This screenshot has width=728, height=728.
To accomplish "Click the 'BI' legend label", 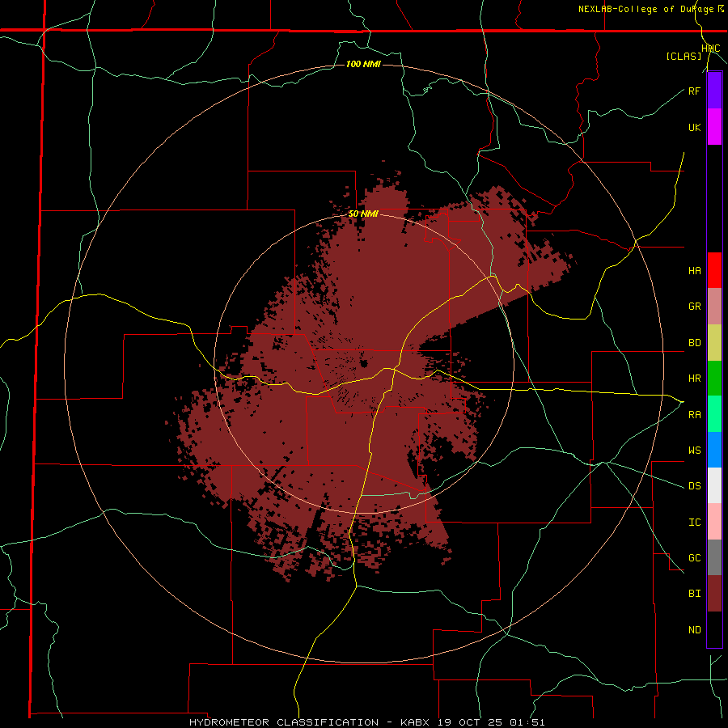I will pyautogui.click(x=694, y=594).
